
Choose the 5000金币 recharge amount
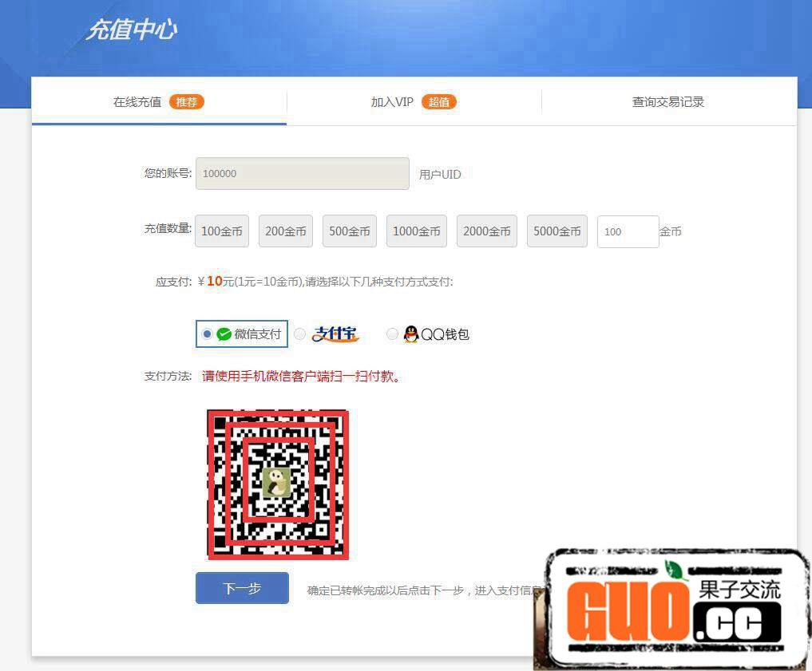tap(557, 231)
